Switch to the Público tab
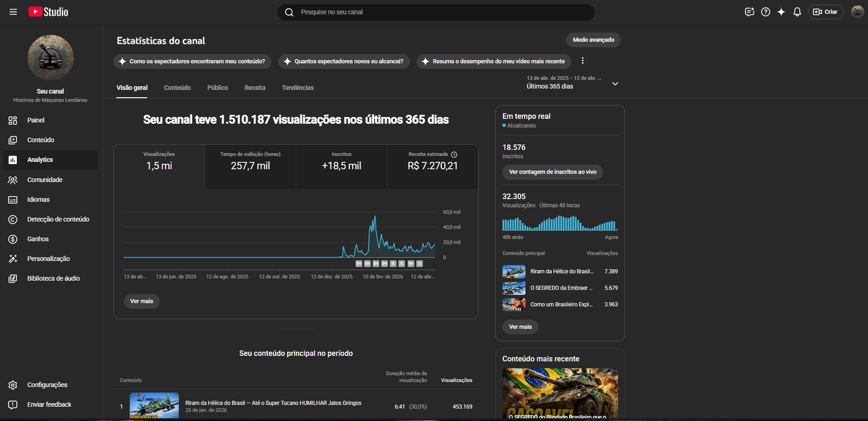The image size is (868, 421). pos(218,88)
